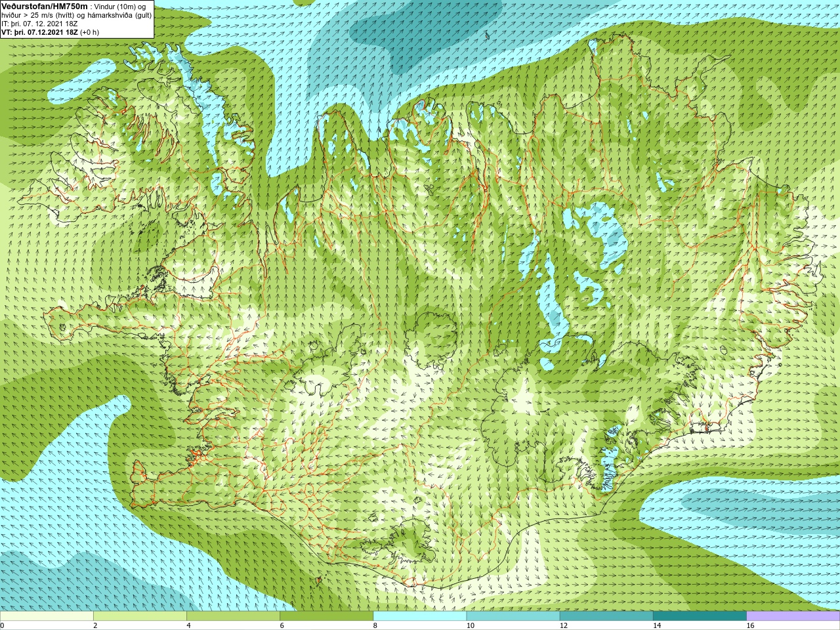Click the dark green 6–8 m/s legend swatch
840x630 pixels.
point(326,616)
